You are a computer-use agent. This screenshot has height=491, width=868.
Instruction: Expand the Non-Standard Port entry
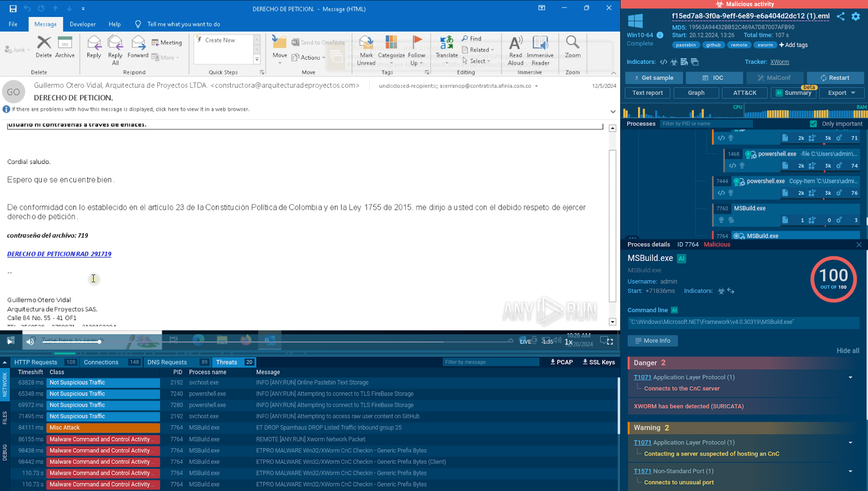[x=850, y=471]
